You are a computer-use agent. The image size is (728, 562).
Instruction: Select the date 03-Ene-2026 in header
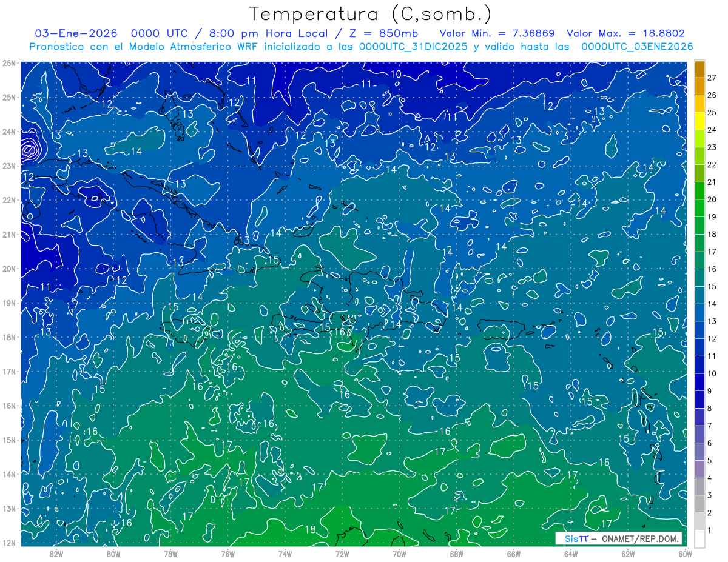click(x=76, y=34)
